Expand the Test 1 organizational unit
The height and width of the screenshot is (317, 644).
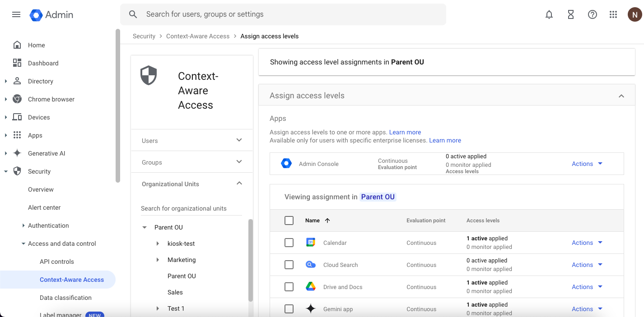tap(158, 308)
